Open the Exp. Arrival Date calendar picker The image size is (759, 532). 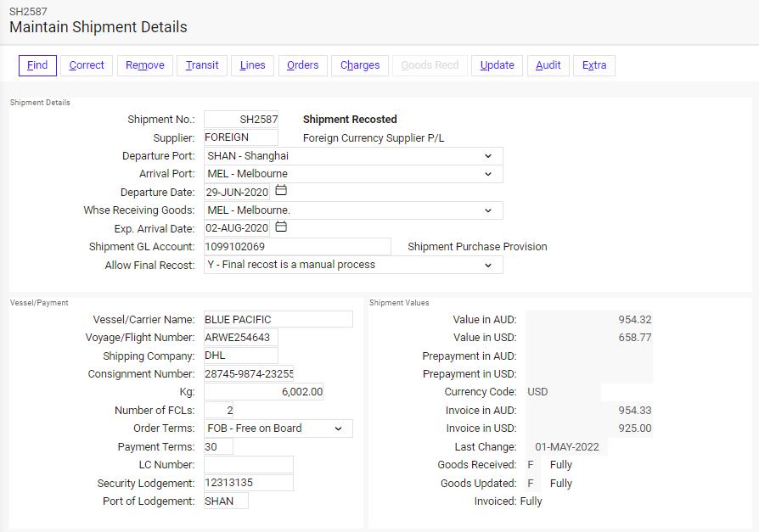pos(279,227)
